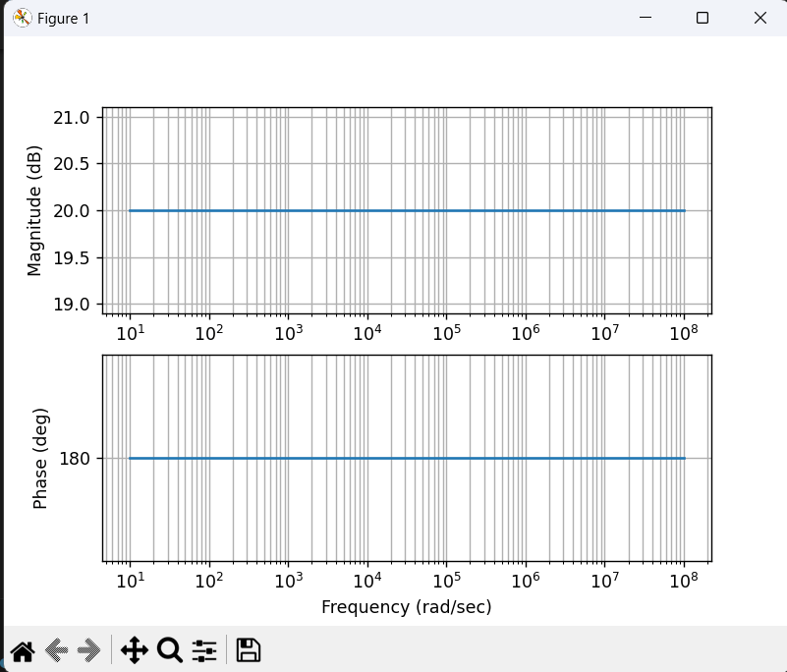
Task: Maximize the Figure 1 window
Action: coord(702,18)
